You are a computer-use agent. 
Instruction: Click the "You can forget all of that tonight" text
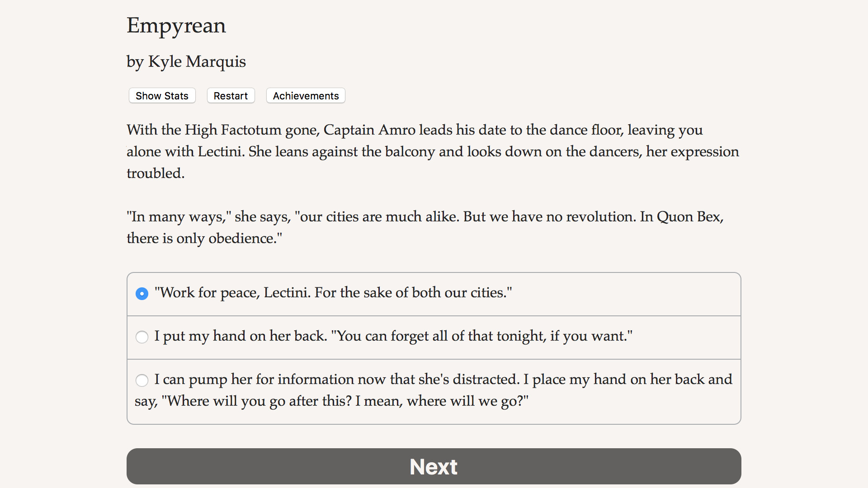click(481, 336)
